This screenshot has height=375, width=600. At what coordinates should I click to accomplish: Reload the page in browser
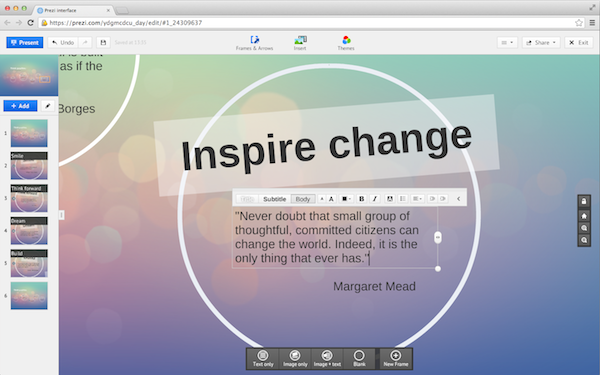coord(31,23)
